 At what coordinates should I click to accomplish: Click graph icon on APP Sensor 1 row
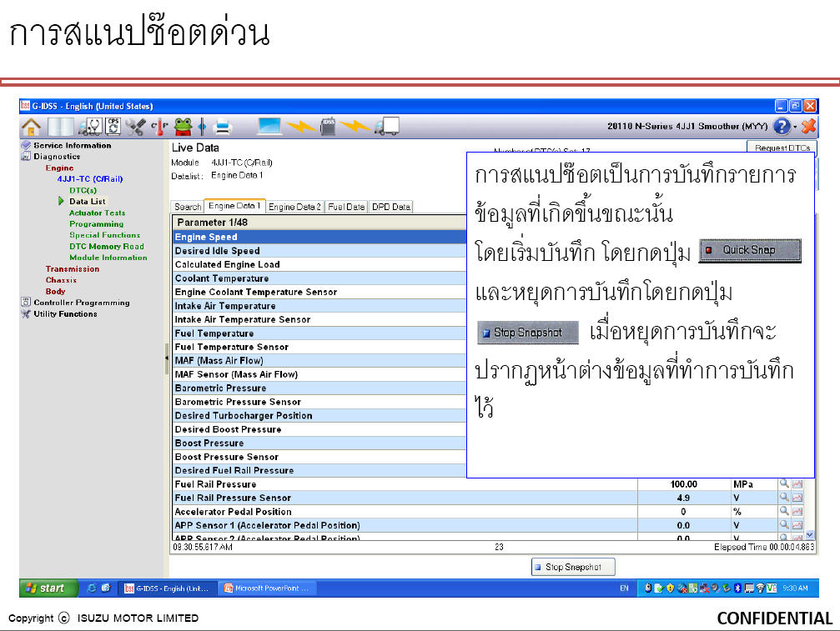(x=797, y=526)
